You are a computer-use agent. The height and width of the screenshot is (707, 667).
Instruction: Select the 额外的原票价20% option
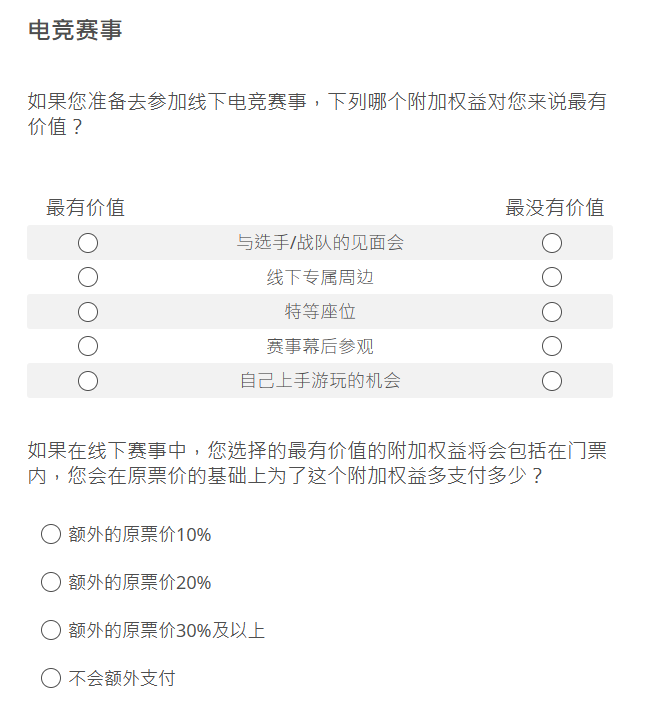(51, 582)
